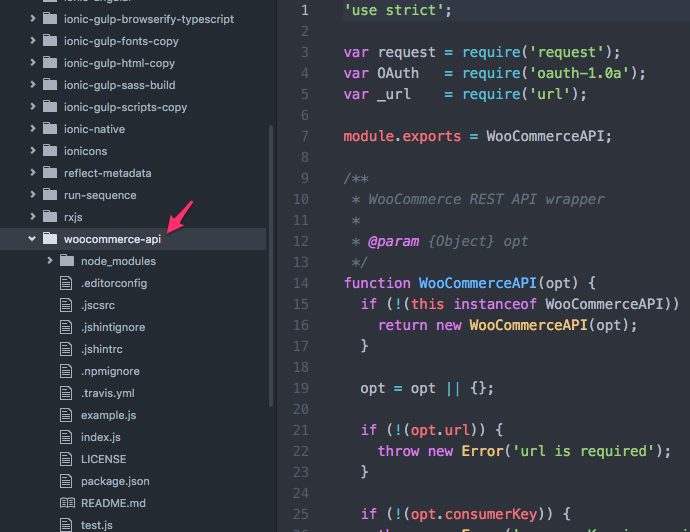This screenshot has height=532, width=690.
Task: Click the woocommerce-api folder icon
Action: click(x=50, y=238)
